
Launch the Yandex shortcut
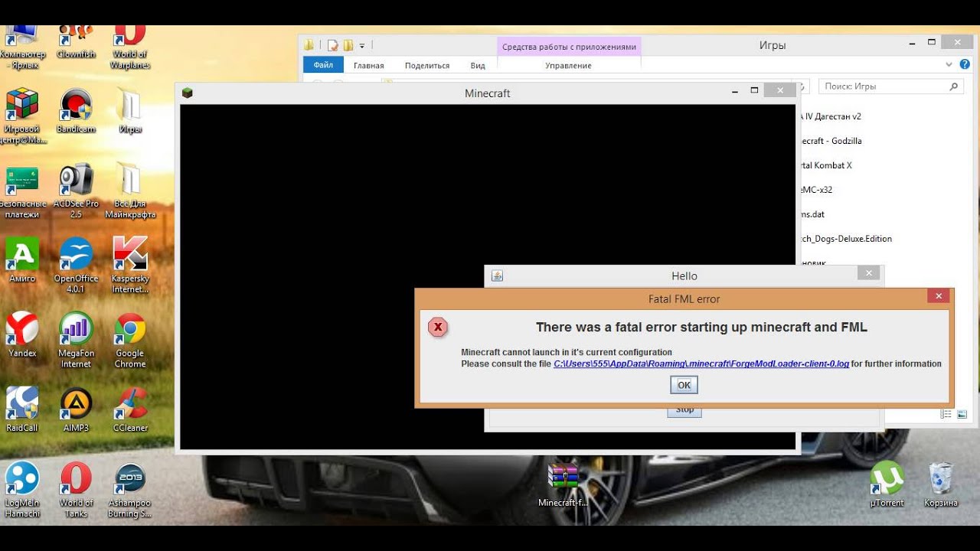tap(22, 334)
